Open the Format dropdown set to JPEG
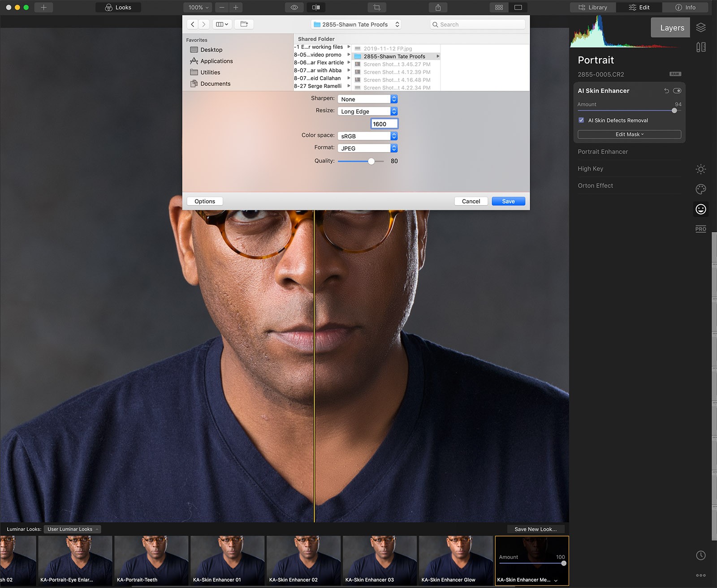The width and height of the screenshot is (717, 588). coord(367,148)
